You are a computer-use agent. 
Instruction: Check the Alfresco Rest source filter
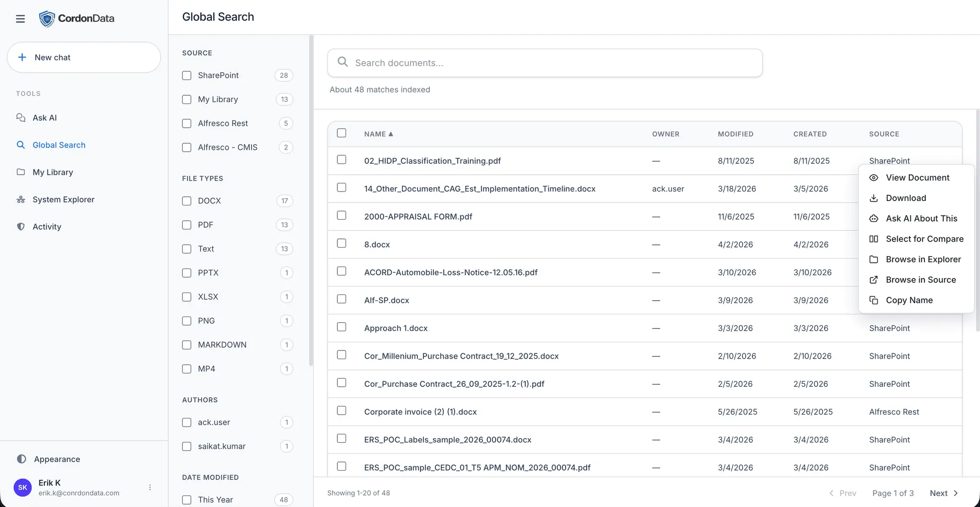[x=187, y=124]
